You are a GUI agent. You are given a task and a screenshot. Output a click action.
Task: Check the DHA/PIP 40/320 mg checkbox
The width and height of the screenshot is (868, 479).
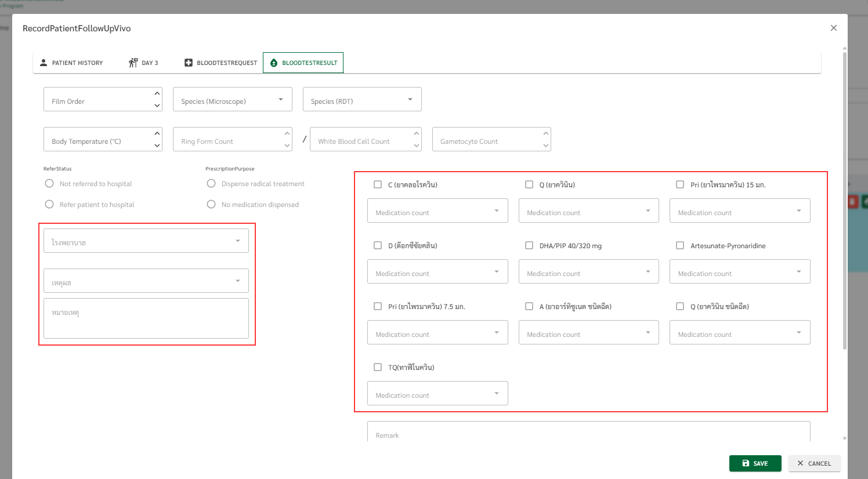(529, 245)
